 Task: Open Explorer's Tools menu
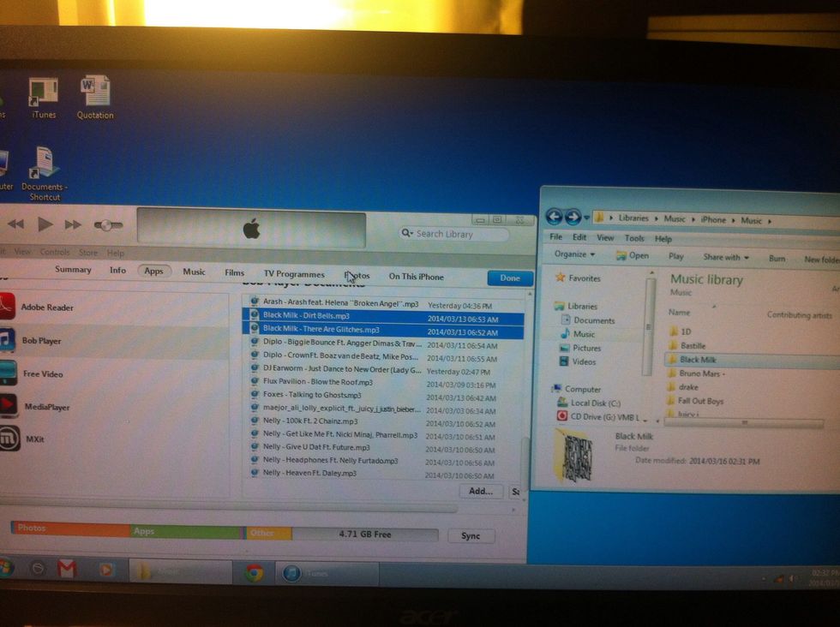pos(634,238)
